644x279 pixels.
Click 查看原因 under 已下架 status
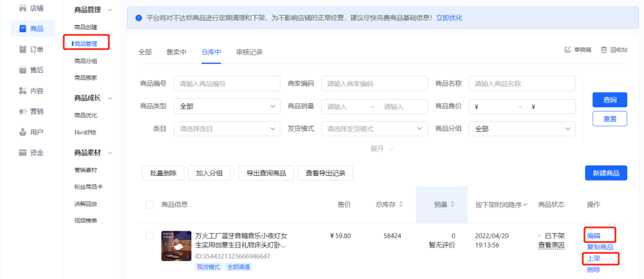click(x=552, y=246)
